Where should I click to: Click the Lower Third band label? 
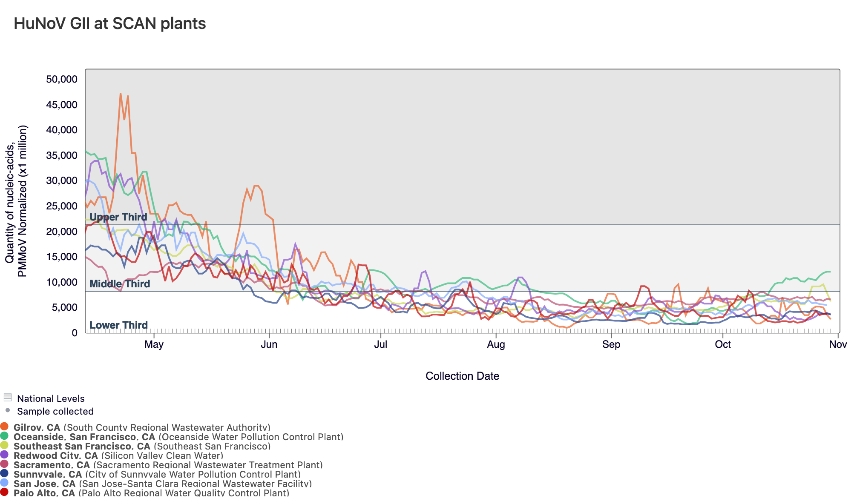tap(118, 325)
